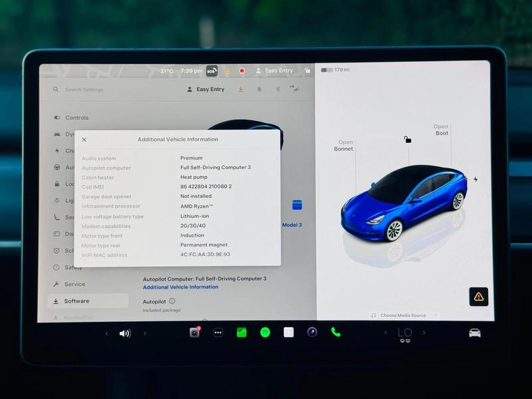Tap the charge port lightning icon
Screen dimensions: 532x399
point(475,179)
